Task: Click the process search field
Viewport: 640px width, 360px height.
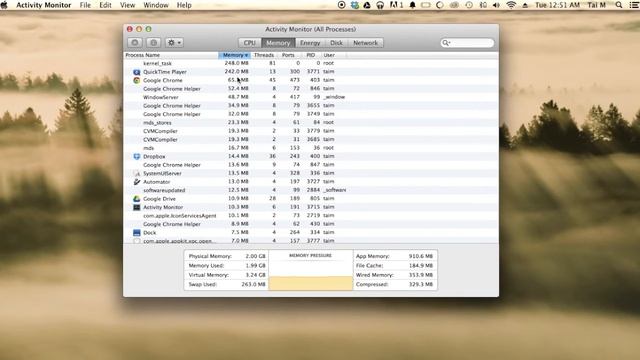Action: 467,42
